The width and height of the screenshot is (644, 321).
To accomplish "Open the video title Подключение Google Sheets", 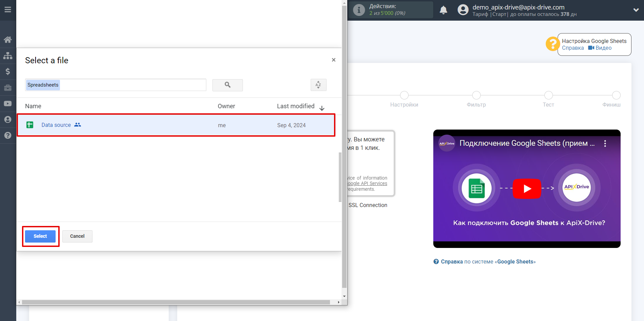I will pos(527,143).
